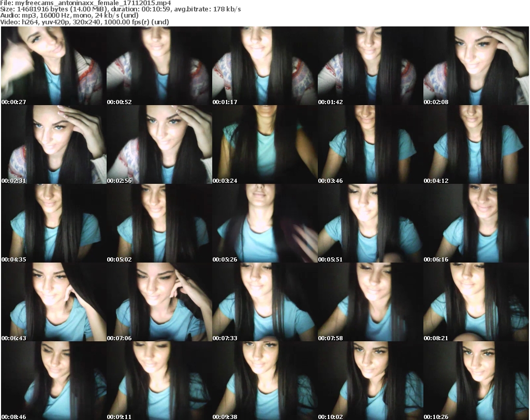
Task: Select the thumbnail at 00:06:16
Action: pyautogui.click(x=476, y=224)
